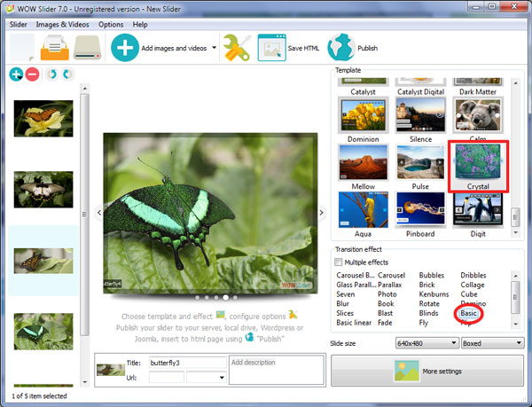The width and height of the screenshot is (532, 407).
Task: Choose the Book transition effect
Action: coord(386,303)
